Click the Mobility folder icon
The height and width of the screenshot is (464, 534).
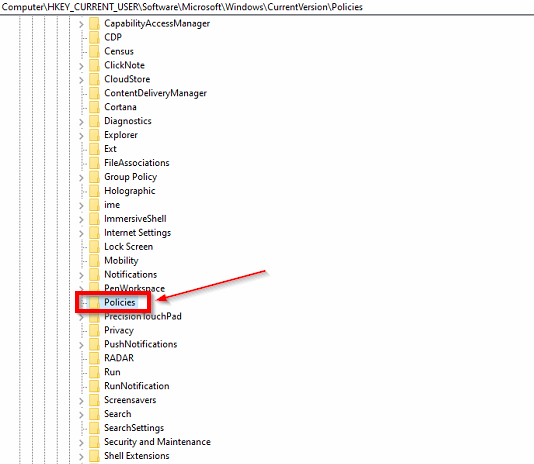(x=94, y=261)
